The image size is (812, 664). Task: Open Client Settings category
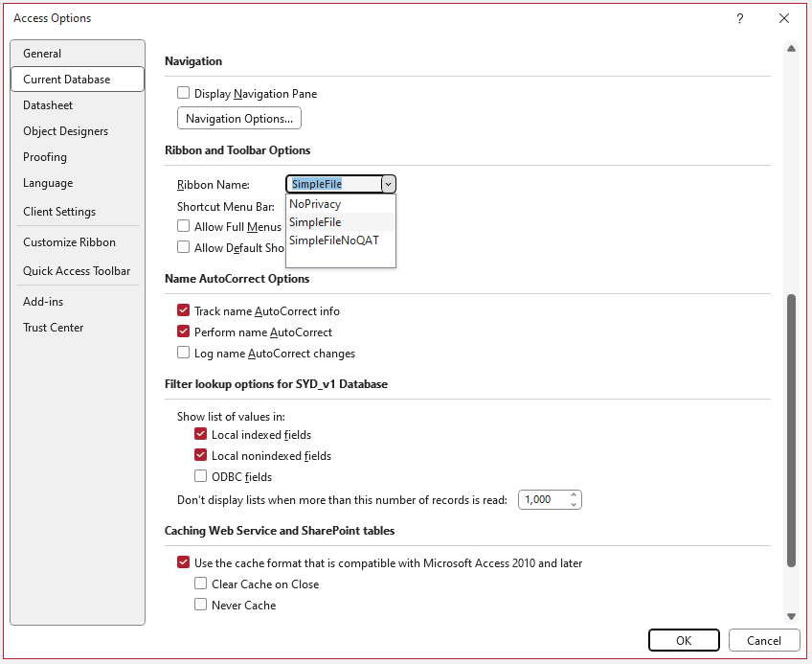[78, 212]
